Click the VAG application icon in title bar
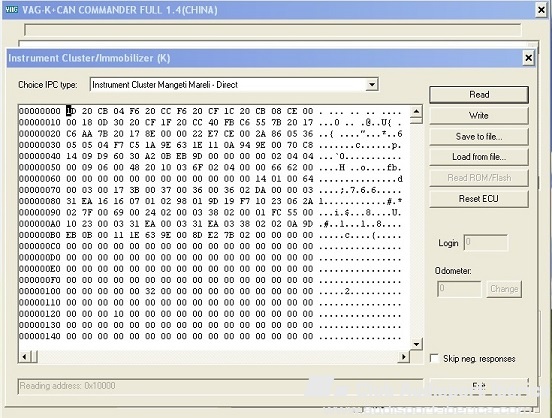 [x=12, y=10]
